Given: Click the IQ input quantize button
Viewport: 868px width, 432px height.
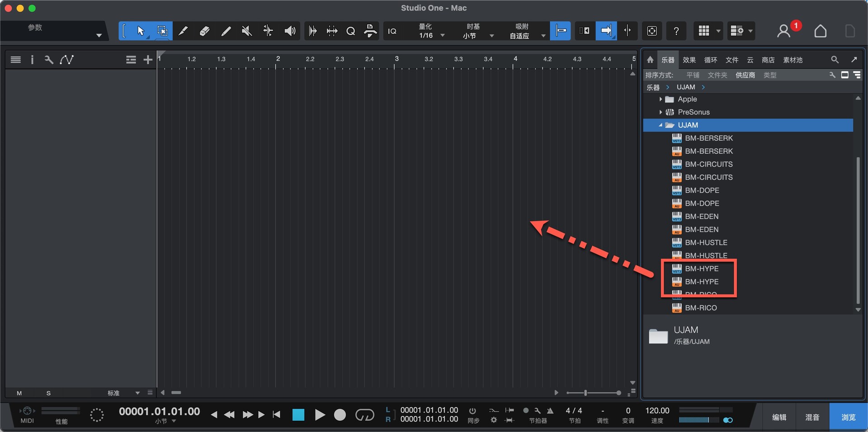Looking at the screenshot, I should pyautogui.click(x=392, y=31).
